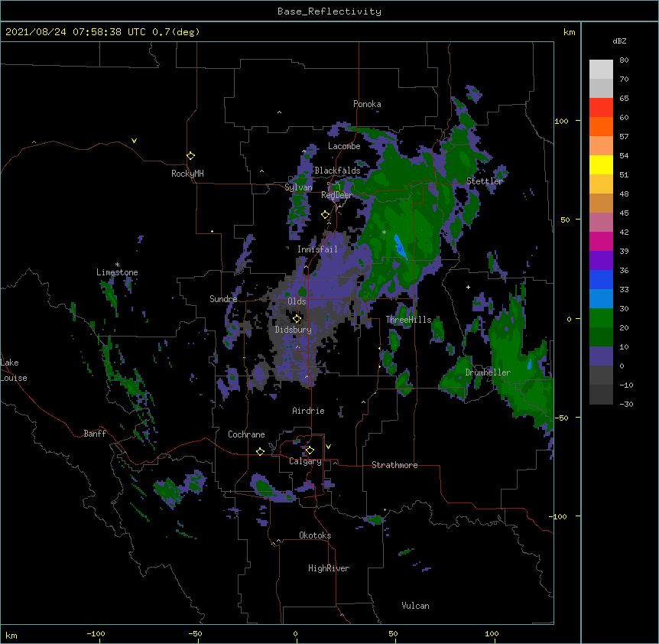This screenshot has width=659, height=644.
Task: Click the Lake Louise label
Action: tap(14, 370)
